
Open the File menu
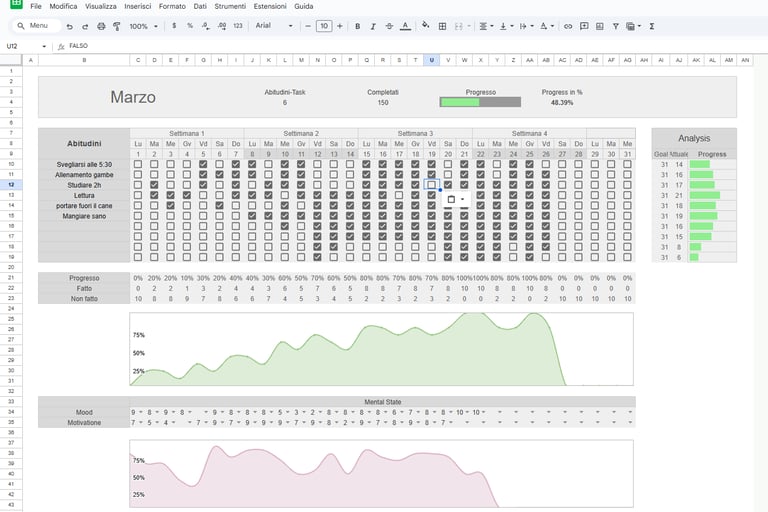click(x=36, y=6)
